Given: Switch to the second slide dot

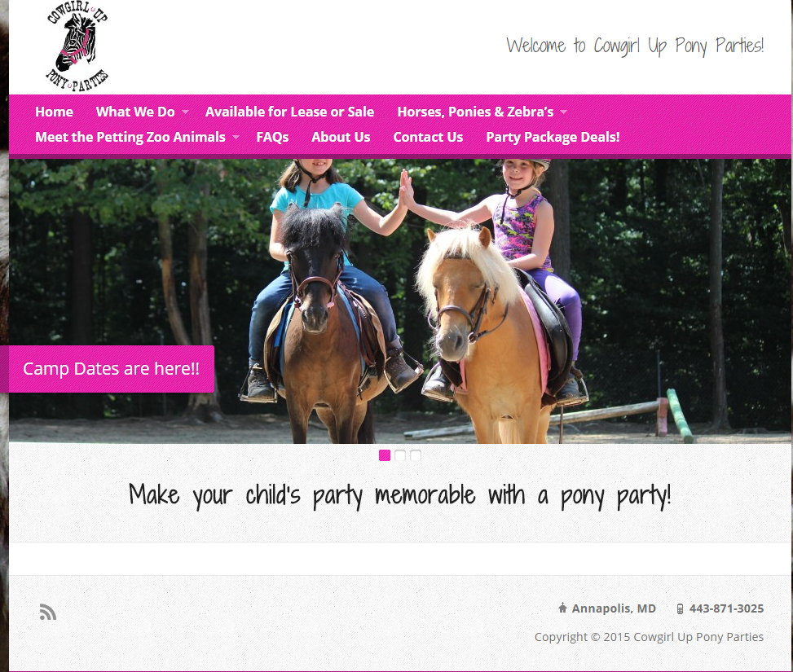Looking at the screenshot, I should (400, 455).
